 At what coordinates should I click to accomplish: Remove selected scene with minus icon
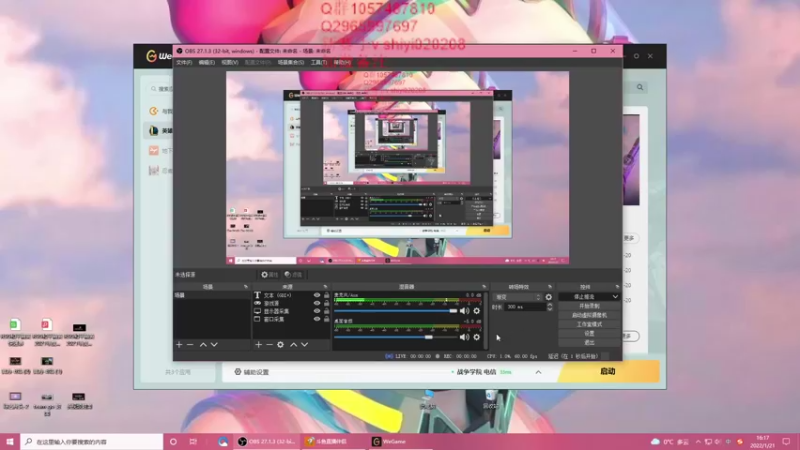click(x=190, y=345)
